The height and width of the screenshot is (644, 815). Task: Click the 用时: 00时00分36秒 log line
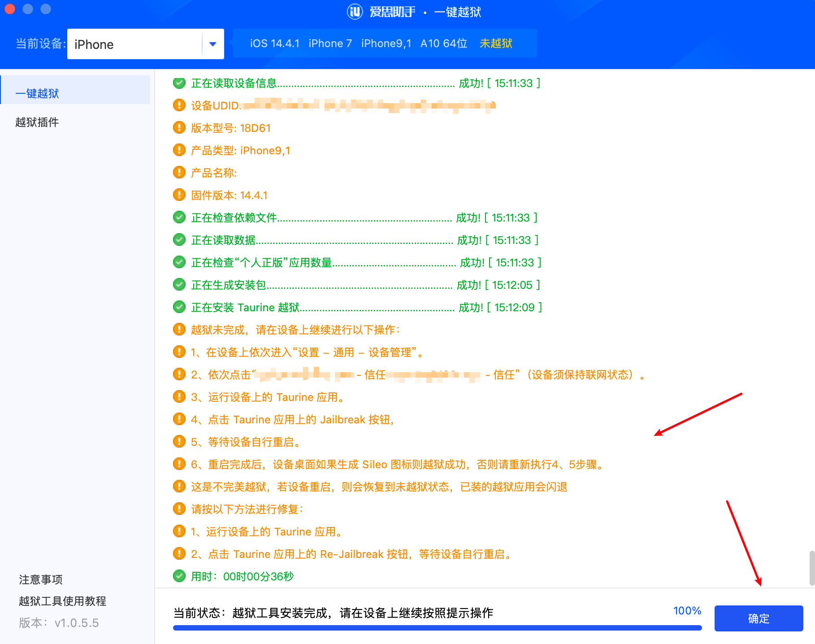pyautogui.click(x=243, y=576)
